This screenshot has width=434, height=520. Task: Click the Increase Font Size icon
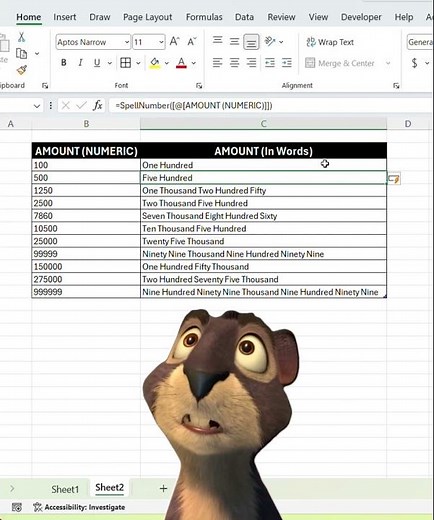174,42
